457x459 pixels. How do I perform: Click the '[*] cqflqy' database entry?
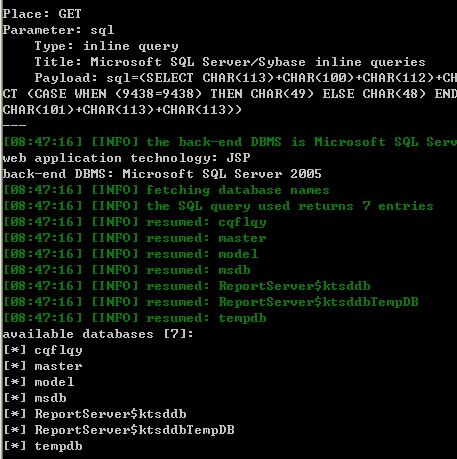tap(43, 350)
